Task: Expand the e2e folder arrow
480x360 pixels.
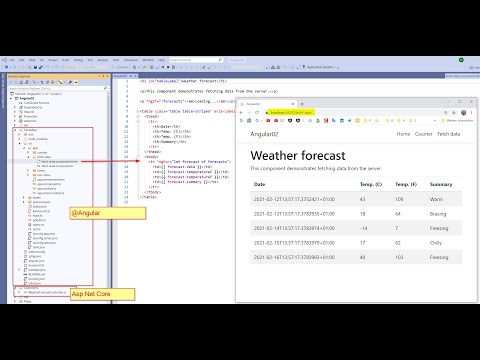Action: [19, 134]
